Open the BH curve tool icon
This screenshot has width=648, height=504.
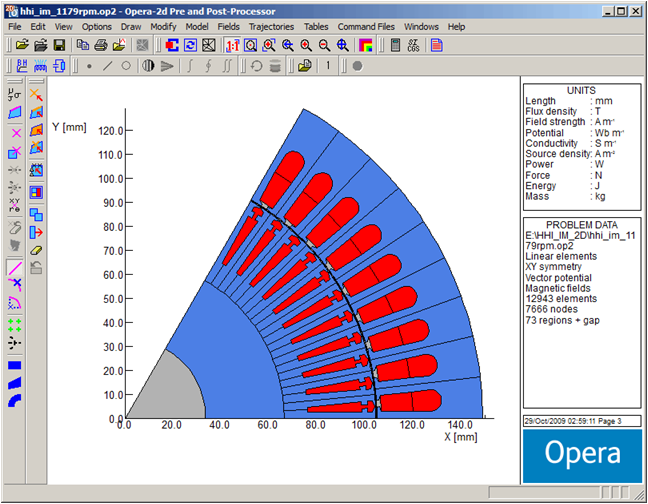[x=22, y=66]
